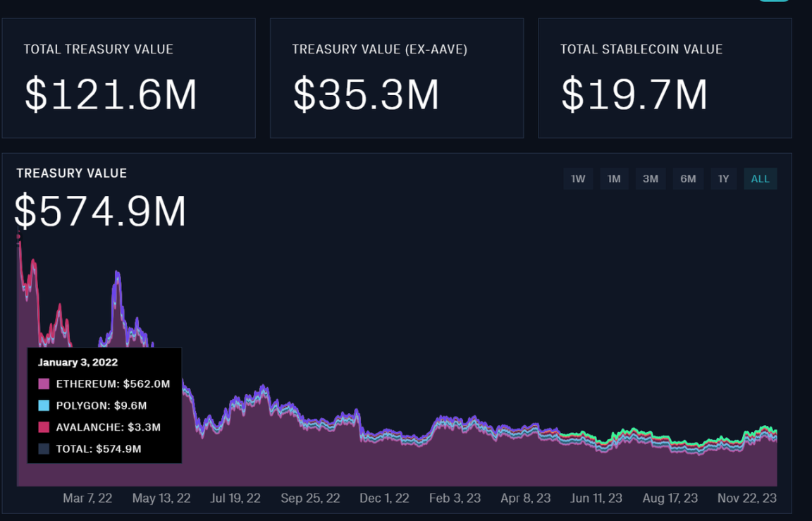Select the 6M time range
The image size is (812, 521).
coord(687,178)
